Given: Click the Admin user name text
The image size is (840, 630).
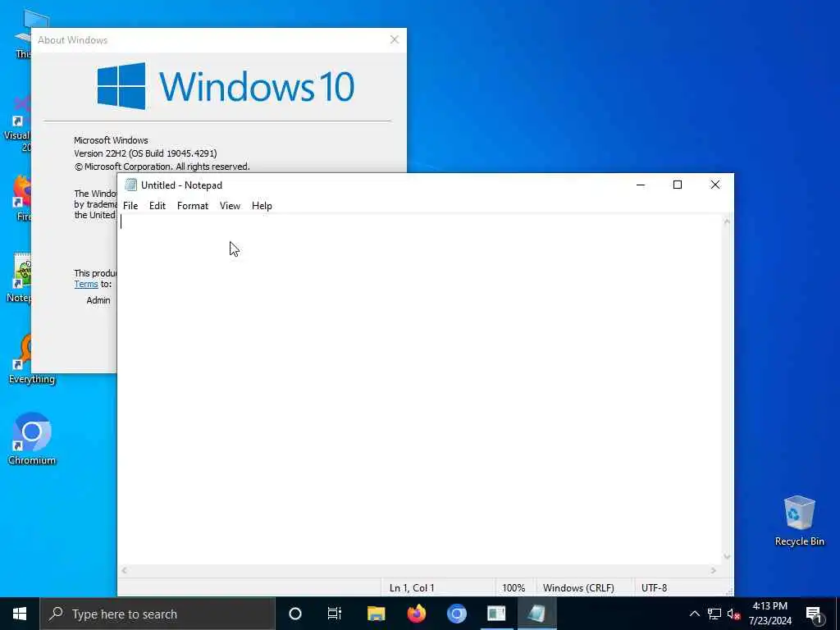Looking at the screenshot, I should (98, 300).
